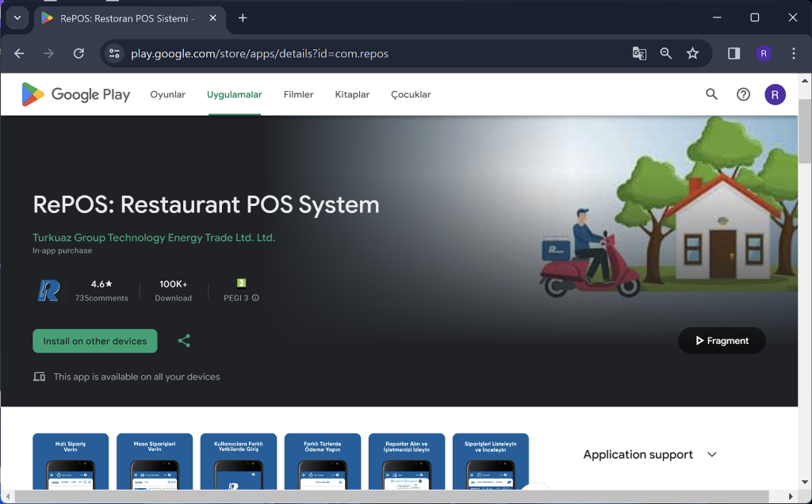Click the In-app purchase text
The width and height of the screenshot is (812, 504).
pyautogui.click(x=62, y=250)
